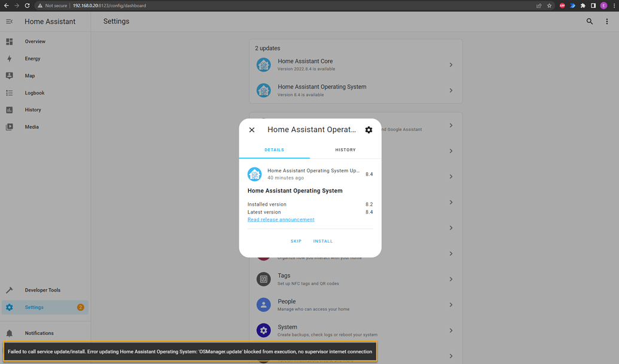Select the Energy sidebar icon
Viewport: 619px width, 364px height.
tap(10, 59)
